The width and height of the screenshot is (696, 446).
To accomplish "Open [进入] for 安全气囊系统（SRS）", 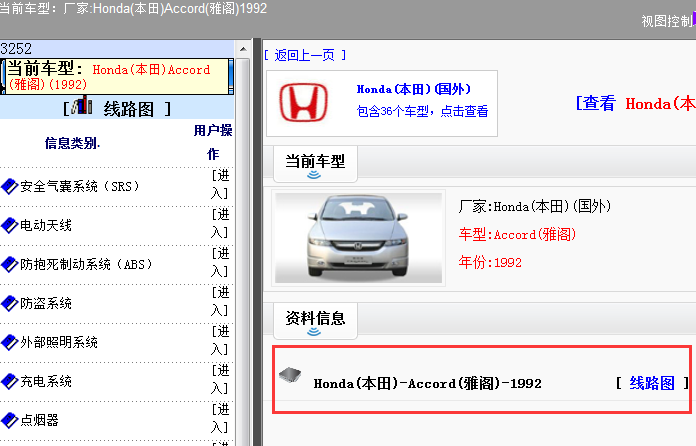I will [x=220, y=185].
